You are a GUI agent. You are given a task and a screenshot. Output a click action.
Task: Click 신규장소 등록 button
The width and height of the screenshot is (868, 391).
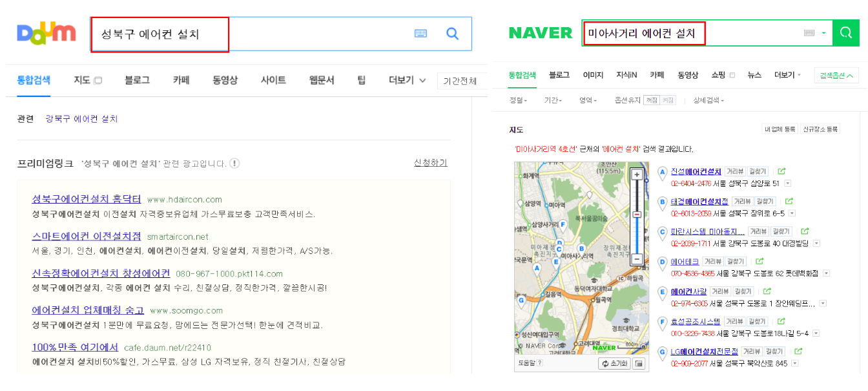coord(820,129)
